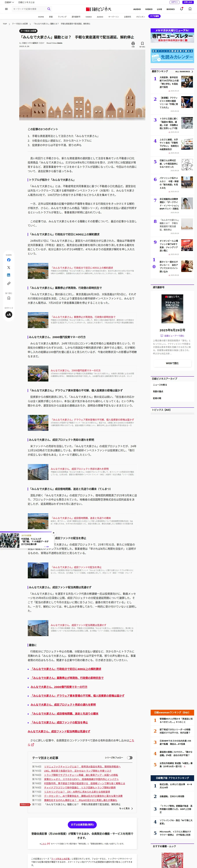Click the 先読みカレンダー banner
Viewport: 197px width, 868px height.
click(x=172, y=56)
